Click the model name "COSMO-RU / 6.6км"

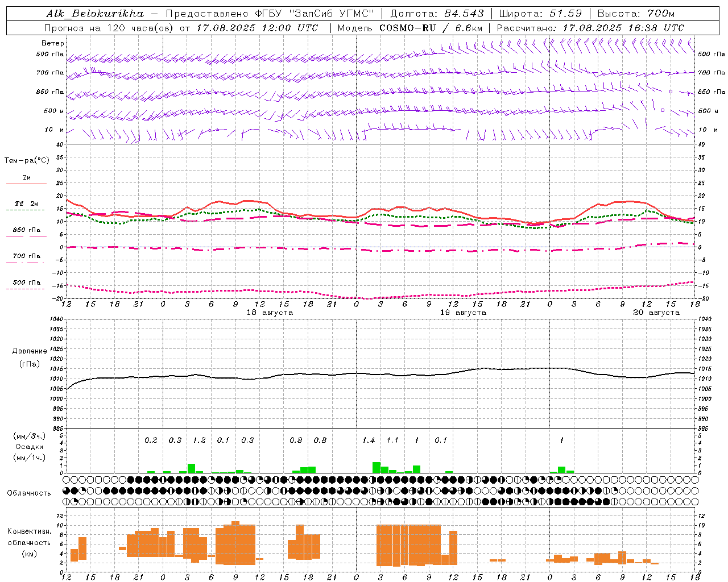pos(431,28)
